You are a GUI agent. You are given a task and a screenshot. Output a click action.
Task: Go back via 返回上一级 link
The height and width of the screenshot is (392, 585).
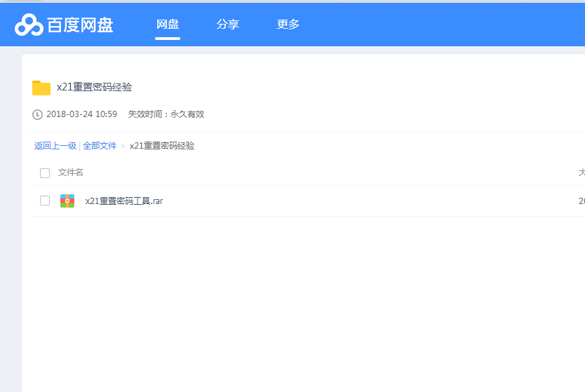[x=55, y=146]
